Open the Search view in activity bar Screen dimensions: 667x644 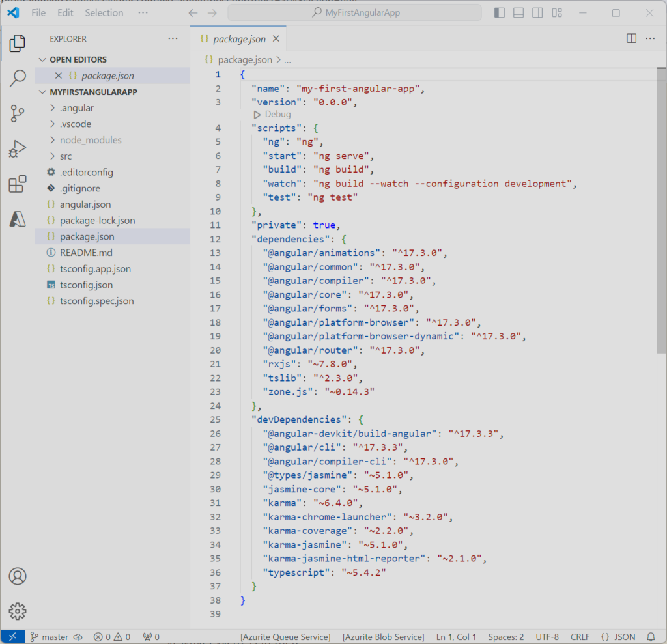point(18,79)
